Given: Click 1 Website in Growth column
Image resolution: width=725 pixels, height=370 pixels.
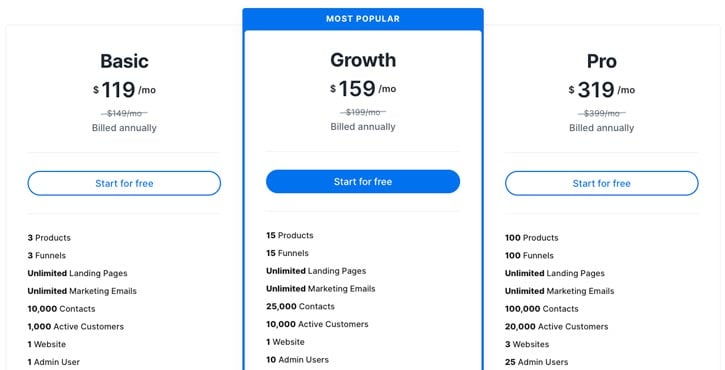Looking at the screenshot, I should coord(285,342).
